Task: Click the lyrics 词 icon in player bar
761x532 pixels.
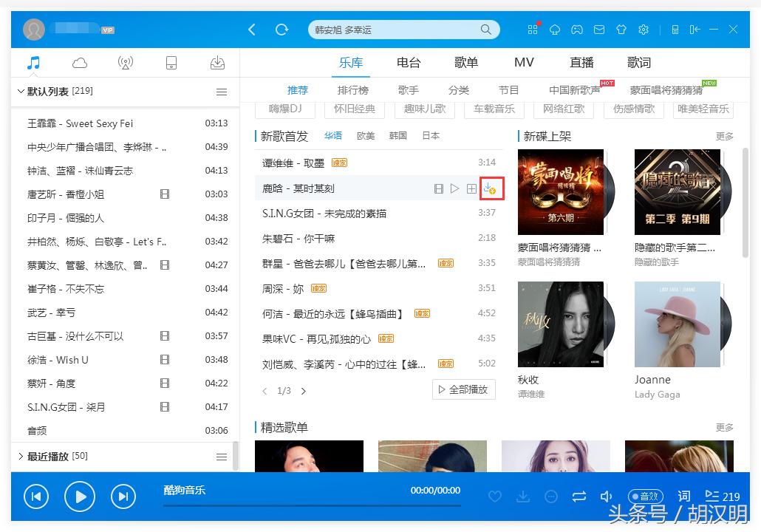Action: pos(683,497)
